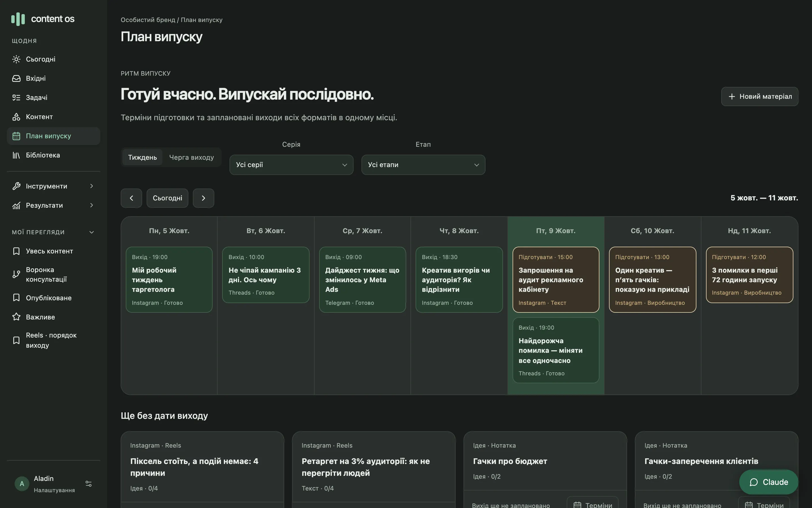Click the Інструменти wrench icon
The width and height of the screenshot is (812, 508).
16,186
